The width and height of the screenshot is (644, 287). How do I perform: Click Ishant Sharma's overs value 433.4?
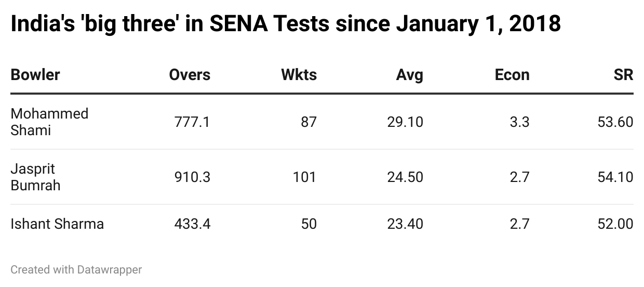pyautogui.click(x=192, y=224)
